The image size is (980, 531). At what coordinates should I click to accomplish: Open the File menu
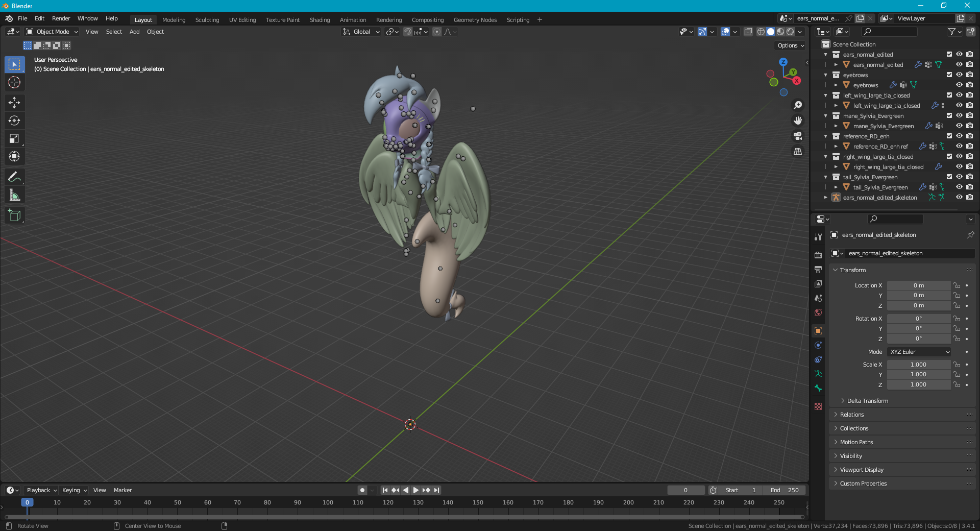[22, 18]
